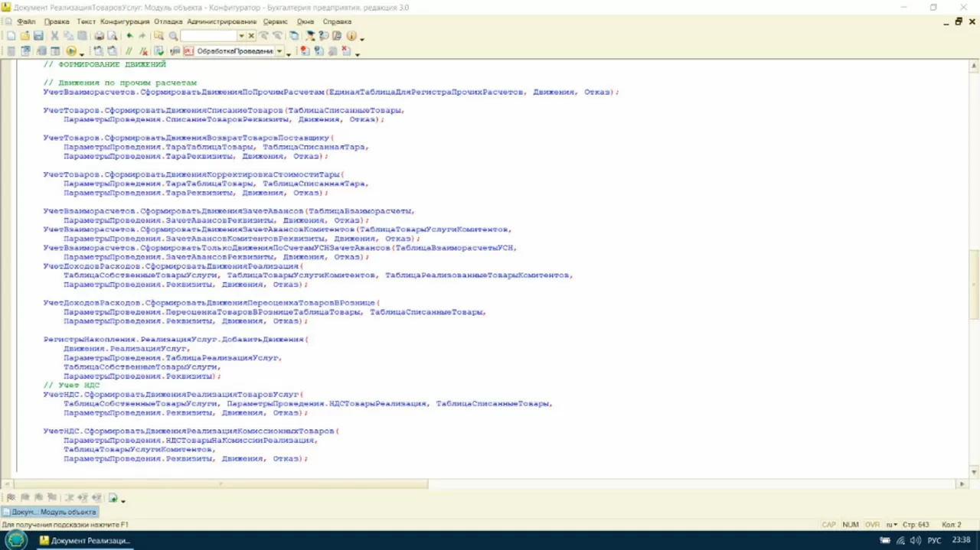The height and width of the screenshot is (550, 980).
Task: Click the yellow Help info icon
Action: pyautogui.click(x=351, y=36)
